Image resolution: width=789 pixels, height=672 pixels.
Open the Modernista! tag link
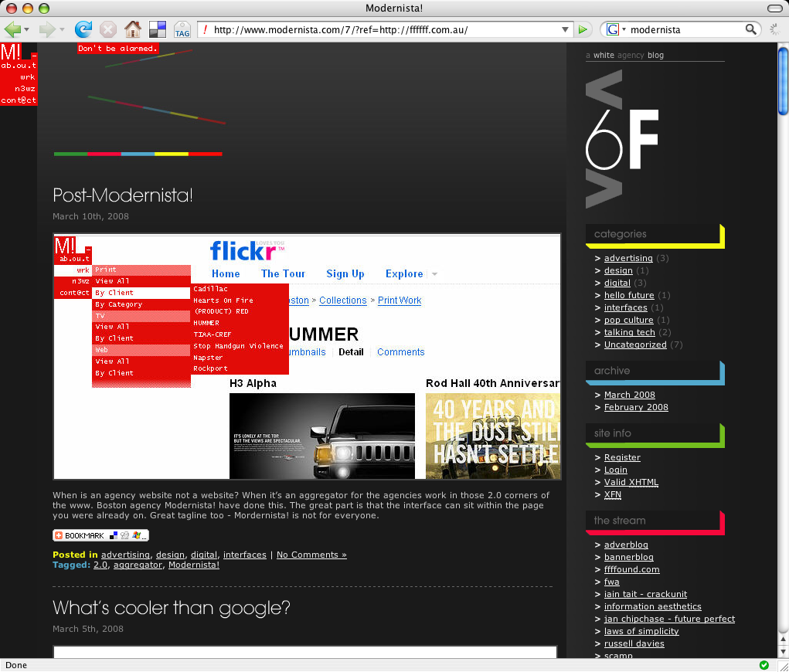[194, 565]
